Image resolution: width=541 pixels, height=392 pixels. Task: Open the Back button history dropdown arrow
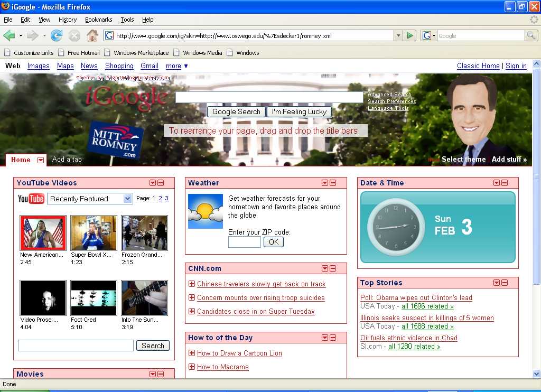(21, 35)
